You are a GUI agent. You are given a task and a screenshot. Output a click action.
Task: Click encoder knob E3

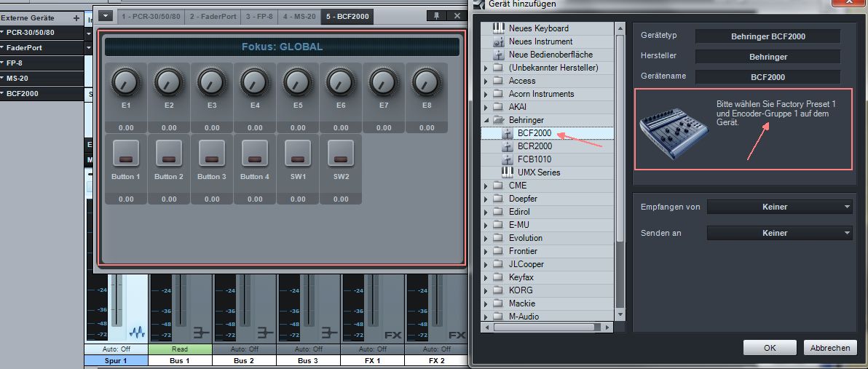coord(212,82)
